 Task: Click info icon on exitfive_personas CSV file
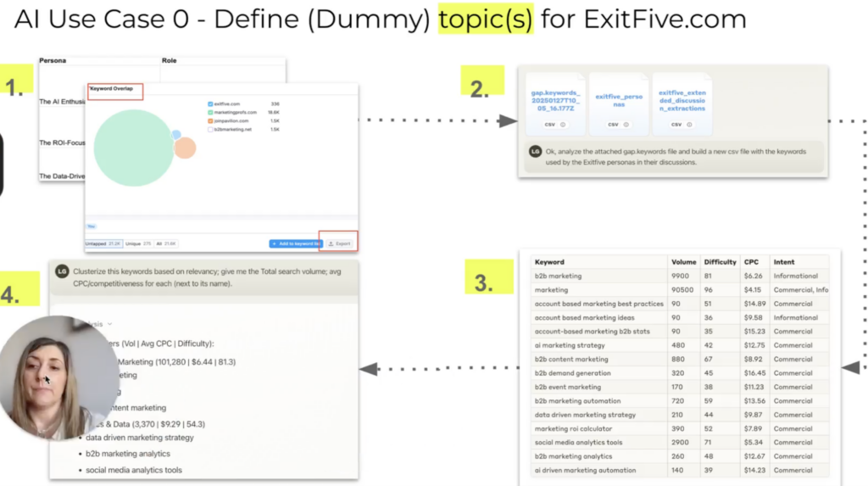(626, 125)
